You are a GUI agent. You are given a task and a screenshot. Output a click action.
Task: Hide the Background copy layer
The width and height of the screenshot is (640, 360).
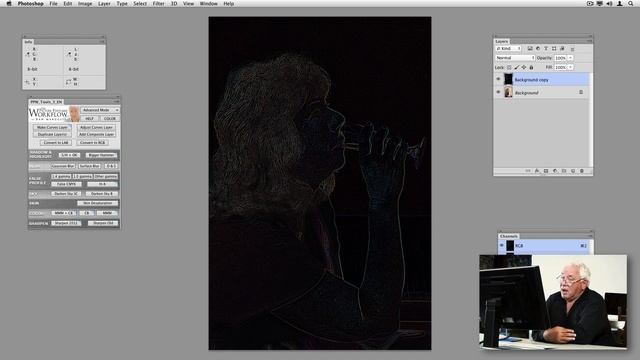coord(498,80)
